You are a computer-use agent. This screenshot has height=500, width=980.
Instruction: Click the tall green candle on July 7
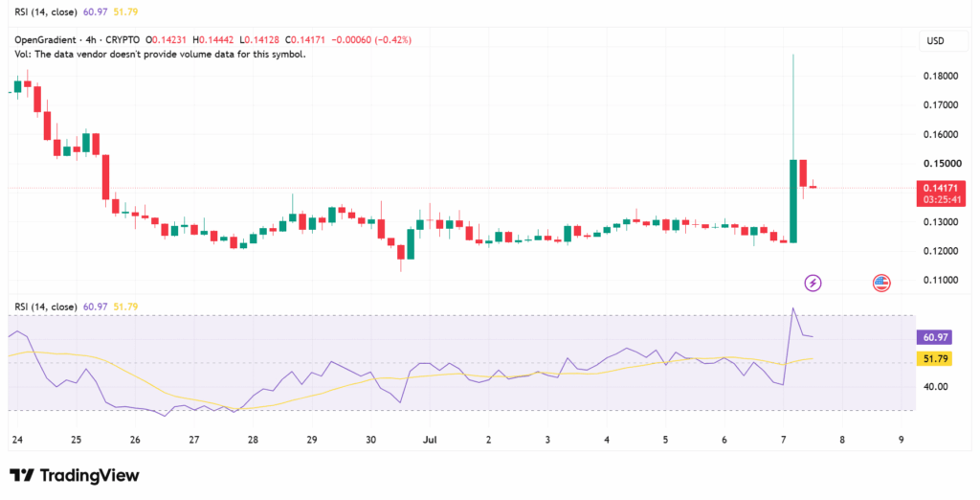pyautogui.click(x=793, y=201)
